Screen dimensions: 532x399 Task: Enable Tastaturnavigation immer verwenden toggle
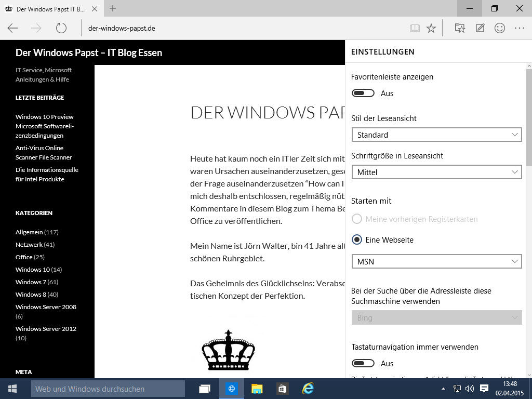(363, 364)
